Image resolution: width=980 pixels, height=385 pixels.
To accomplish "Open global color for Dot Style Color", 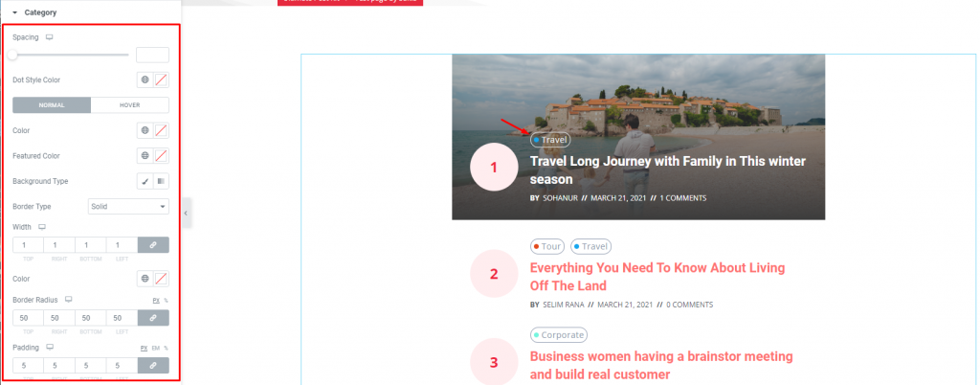I will coord(145,80).
